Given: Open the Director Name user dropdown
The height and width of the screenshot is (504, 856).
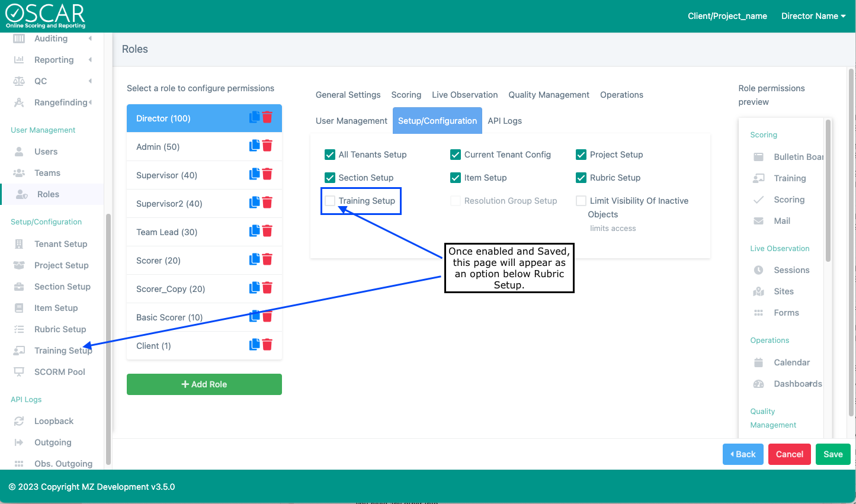Looking at the screenshot, I should point(813,16).
